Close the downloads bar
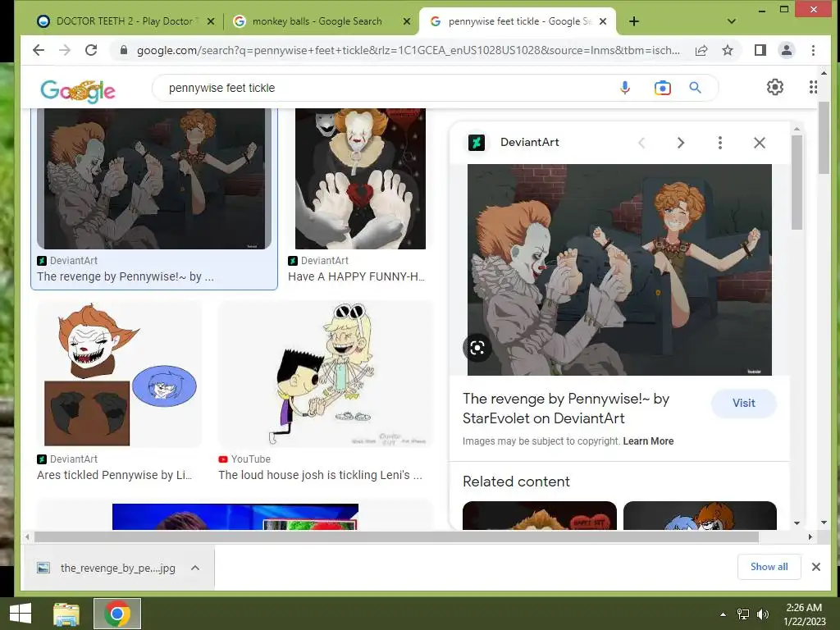The height and width of the screenshot is (630, 840). (816, 567)
